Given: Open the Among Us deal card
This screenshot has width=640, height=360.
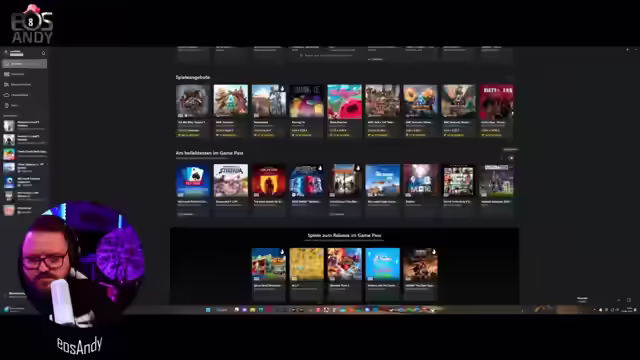Looking at the screenshot, I should point(307,111).
